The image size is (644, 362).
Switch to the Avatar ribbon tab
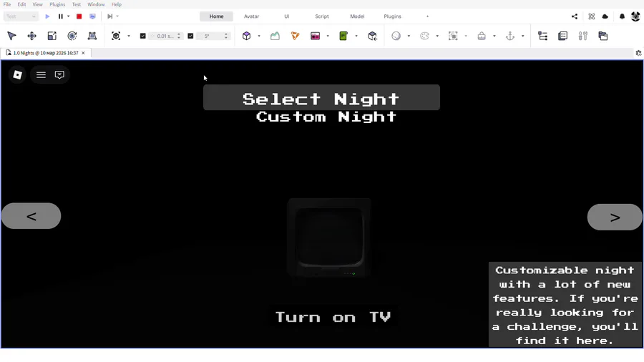pyautogui.click(x=251, y=16)
